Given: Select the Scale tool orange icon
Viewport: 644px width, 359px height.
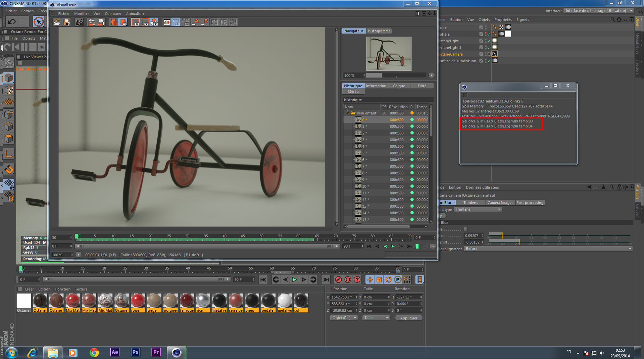Looking at the screenshot, I should tap(379, 279).
